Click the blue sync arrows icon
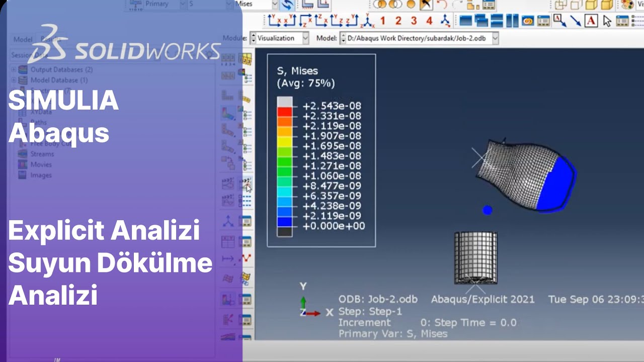 point(288,5)
